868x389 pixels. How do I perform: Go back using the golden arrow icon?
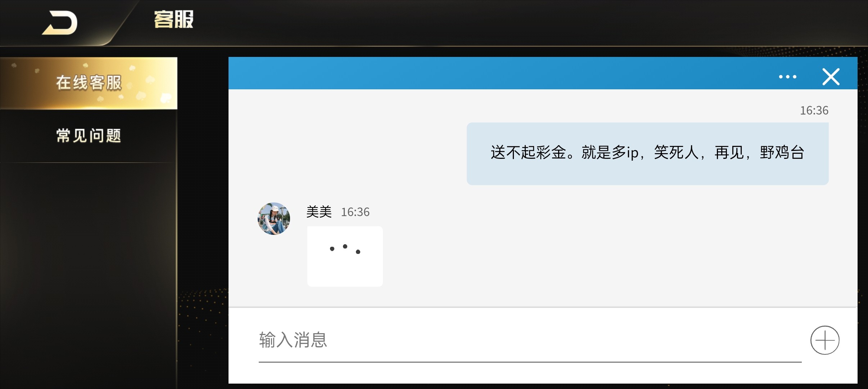pos(60,23)
